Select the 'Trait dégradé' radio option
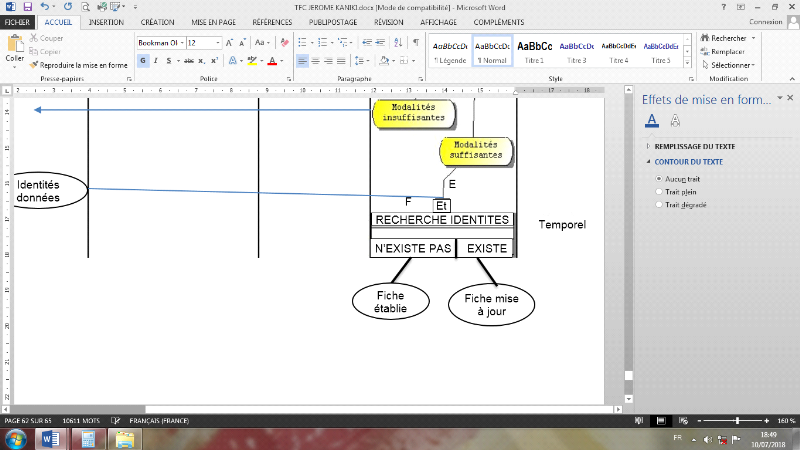The height and width of the screenshot is (450, 800). coord(659,204)
